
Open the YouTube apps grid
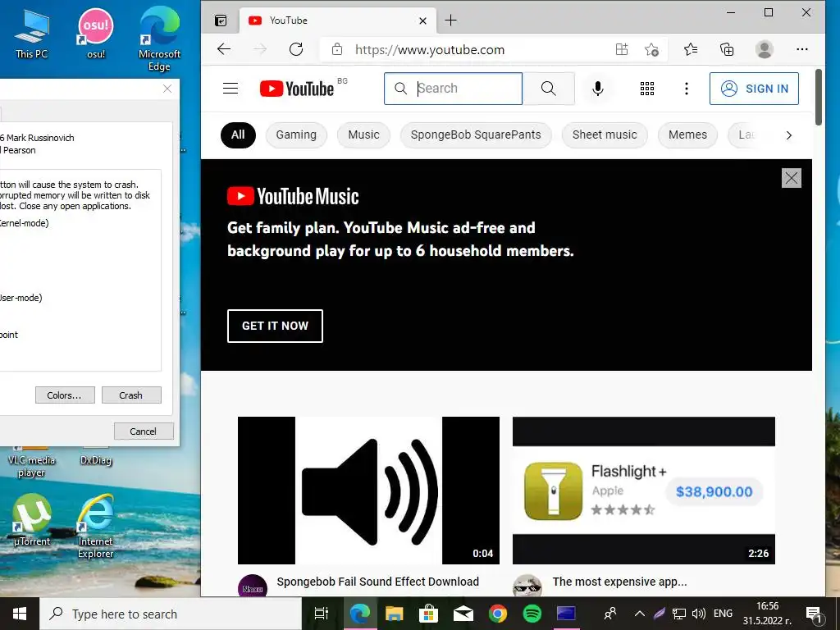tap(647, 89)
